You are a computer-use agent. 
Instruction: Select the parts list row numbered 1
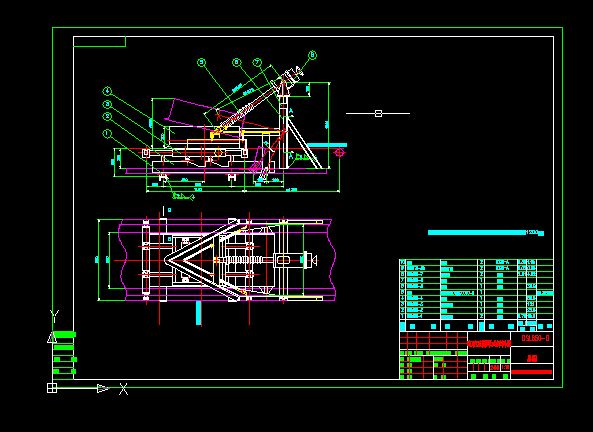(477, 316)
